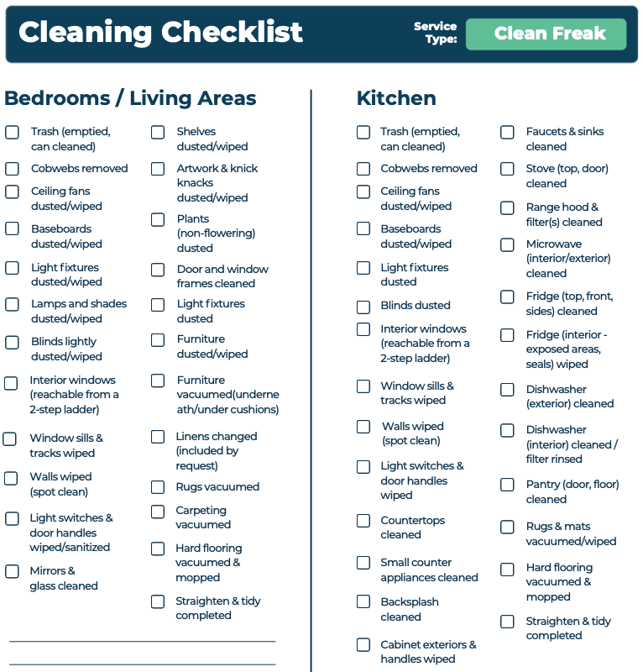Check Faucets & sinks cleaned
643x672 pixels.
(x=507, y=132)
